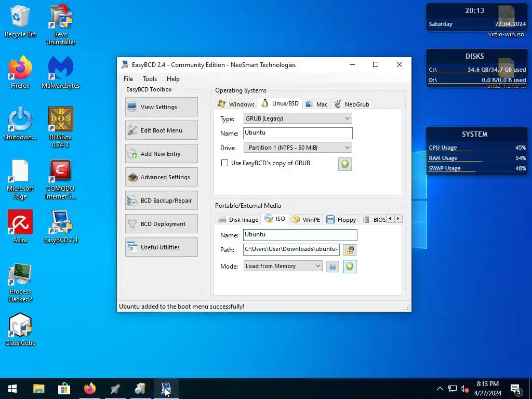Screen dimensions: 532x399
Task: Click the taskbar clock showing 8:13 PM
Action: [x=487, y=389]
